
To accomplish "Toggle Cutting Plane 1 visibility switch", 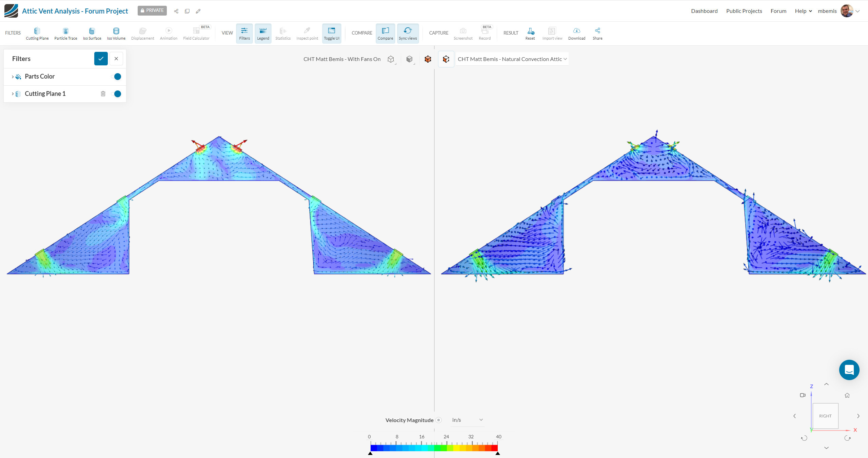I will click(116, 94).
